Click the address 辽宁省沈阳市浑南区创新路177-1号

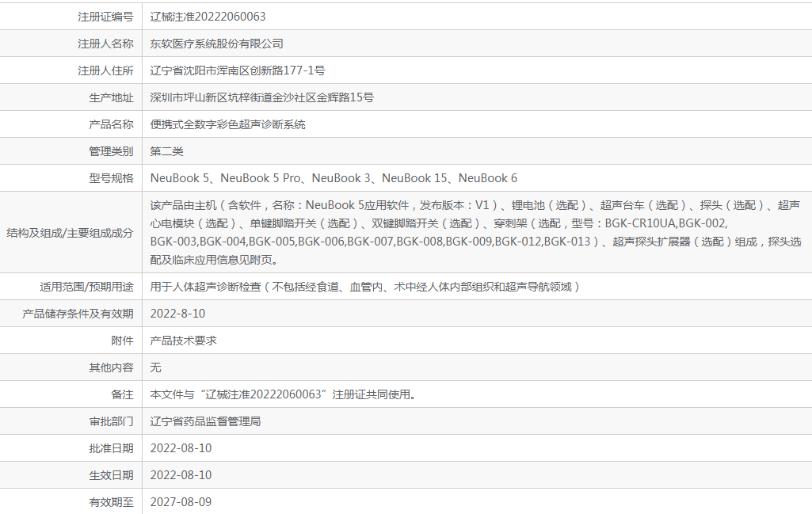(238, 70)
